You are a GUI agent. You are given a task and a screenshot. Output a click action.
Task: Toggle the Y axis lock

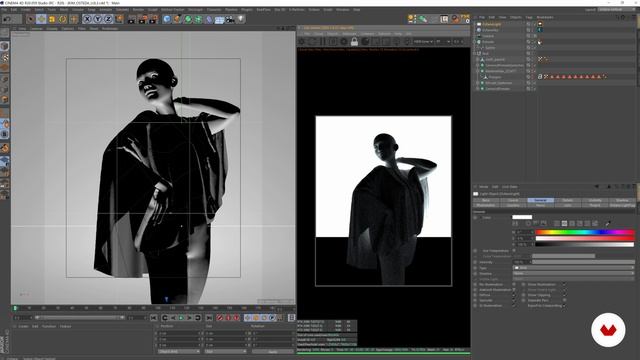98,19
